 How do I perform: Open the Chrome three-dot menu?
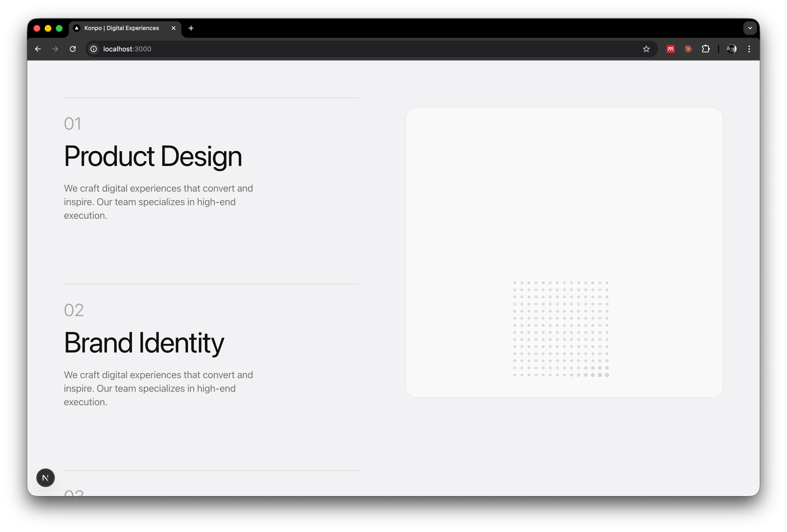749,49
